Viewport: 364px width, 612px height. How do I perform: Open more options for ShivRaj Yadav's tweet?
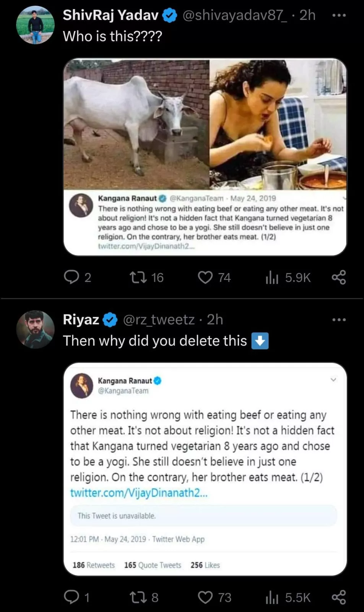[339, 15]
